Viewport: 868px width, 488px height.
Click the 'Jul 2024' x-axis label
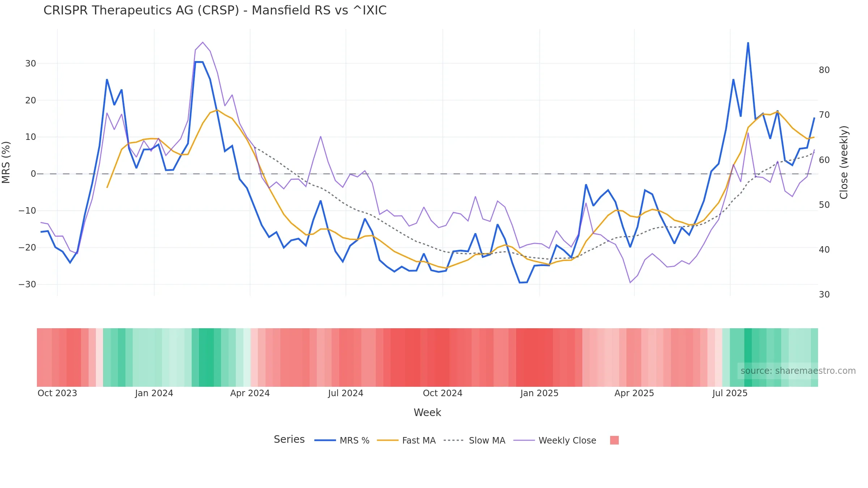(x=345, y=393)
